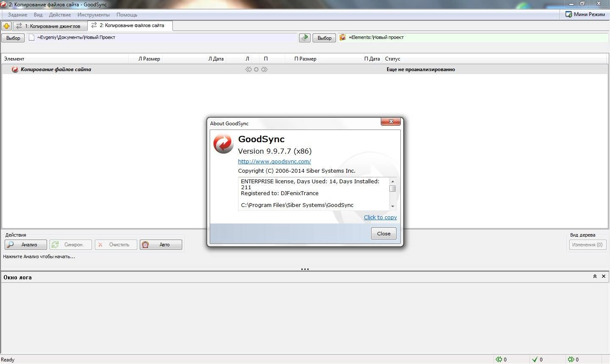Open Авто settings button

tap(161, 245)
